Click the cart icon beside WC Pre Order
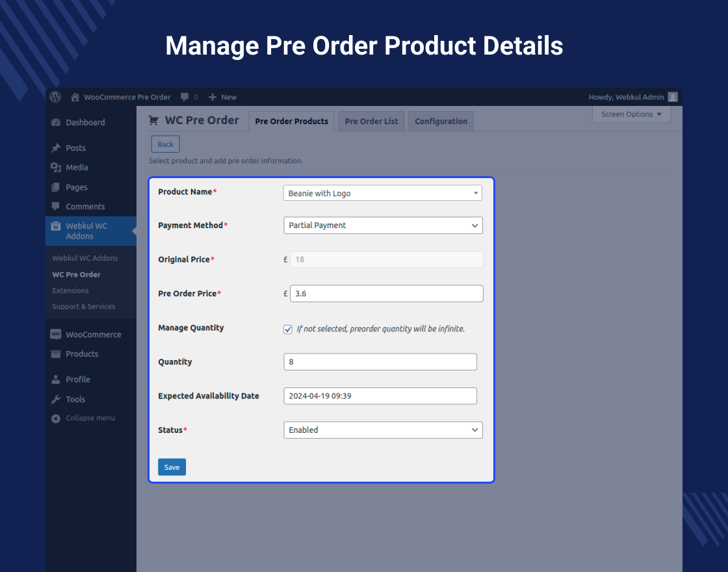Screen dimensions: 728x572 153,121
